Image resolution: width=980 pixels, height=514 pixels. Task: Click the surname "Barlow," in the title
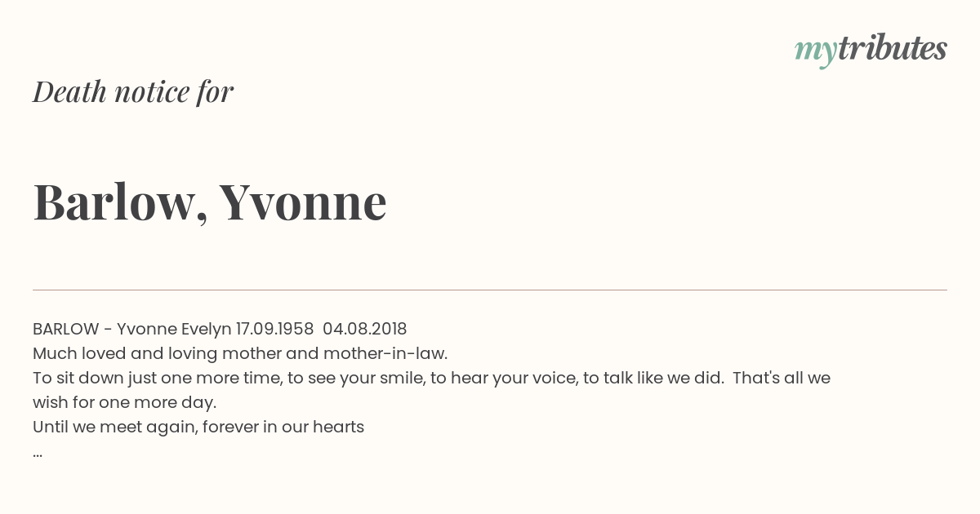tap(120, 202)
